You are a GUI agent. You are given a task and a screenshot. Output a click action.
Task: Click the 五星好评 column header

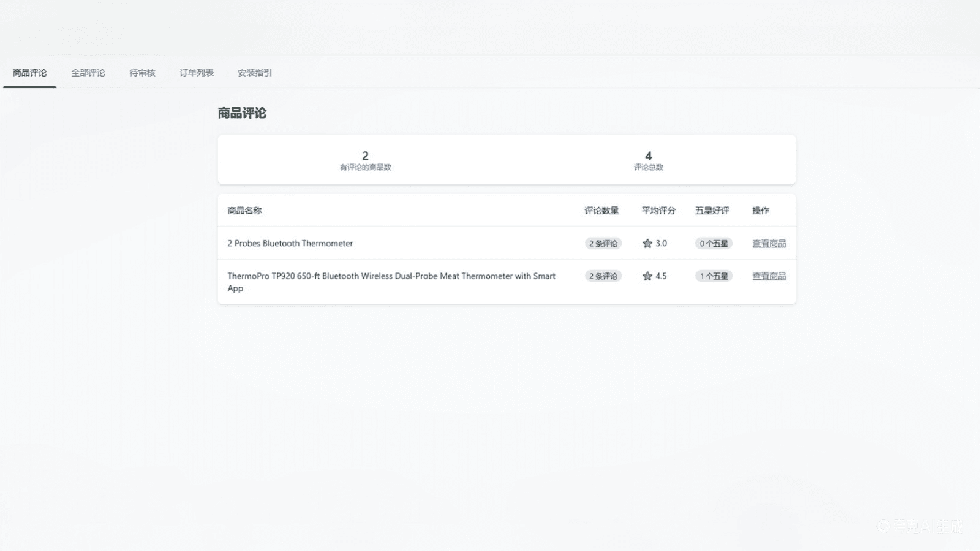(x=712, y=211)
